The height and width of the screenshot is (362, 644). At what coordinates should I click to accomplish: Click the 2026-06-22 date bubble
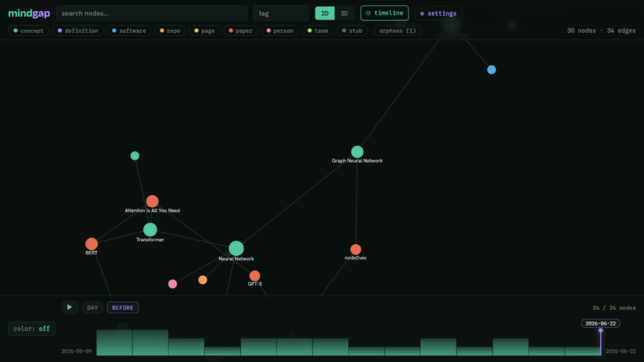click(601, 323)
